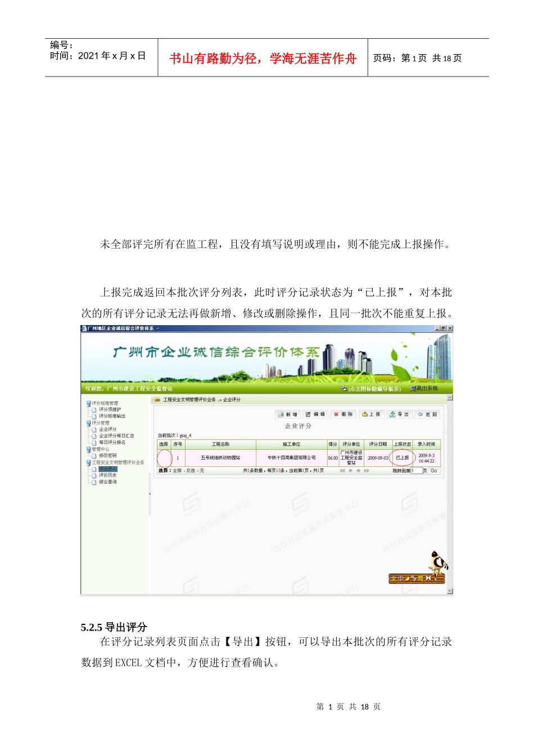The image size is (534, 756).
Task: Click the 评分单位 column header
Action: coord(351,444)
